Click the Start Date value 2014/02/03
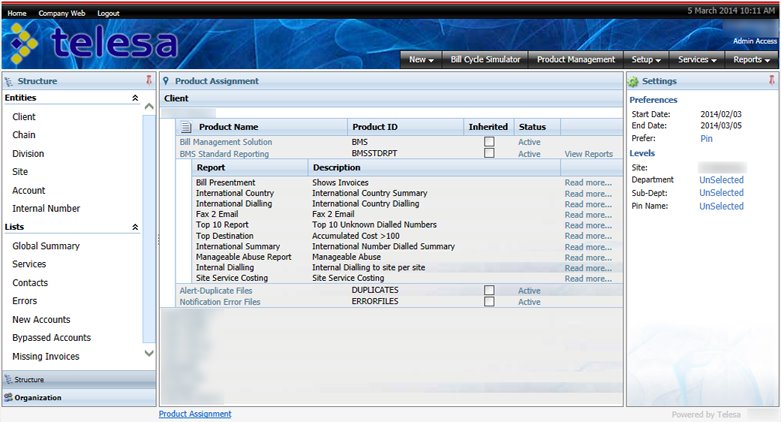781x422 pixels. click(721, 114)
